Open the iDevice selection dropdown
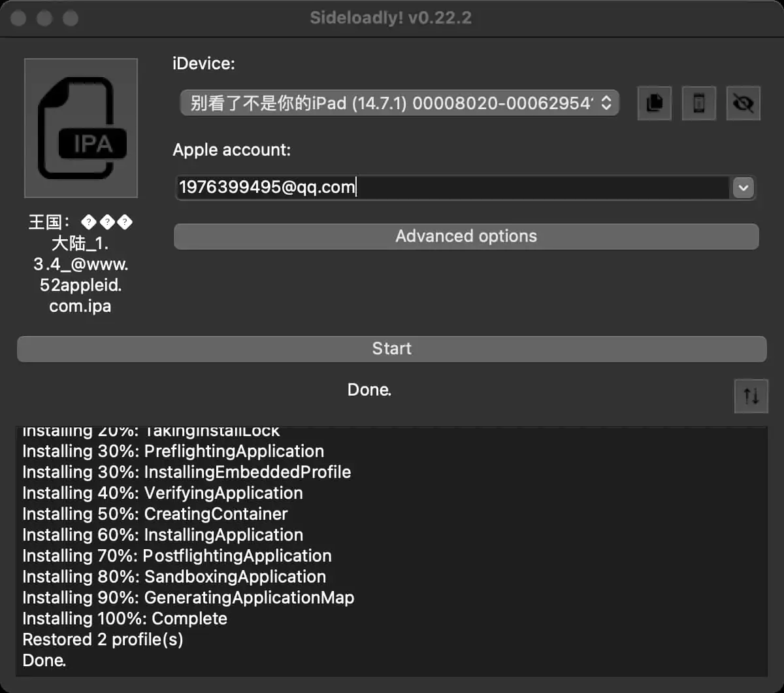784x693 pixels. [399, 103]
